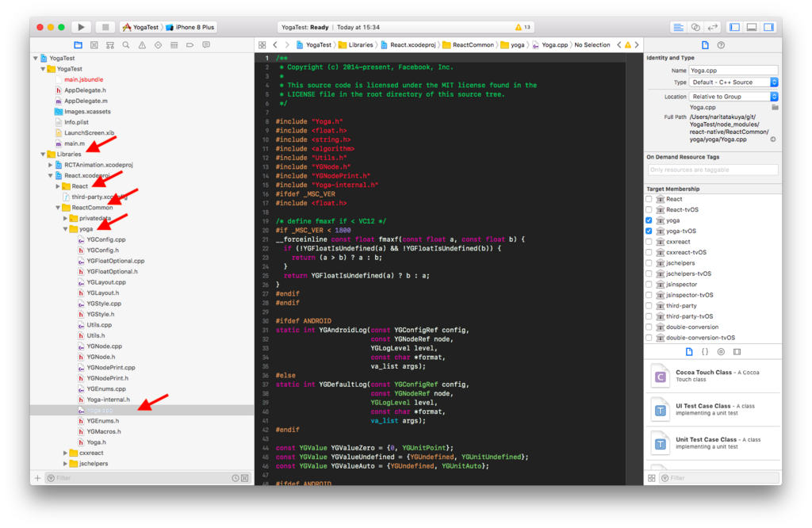The width and height of the screenshot is (812, 528).
Task: Open the Debug navigator
Action: (174, 45)
